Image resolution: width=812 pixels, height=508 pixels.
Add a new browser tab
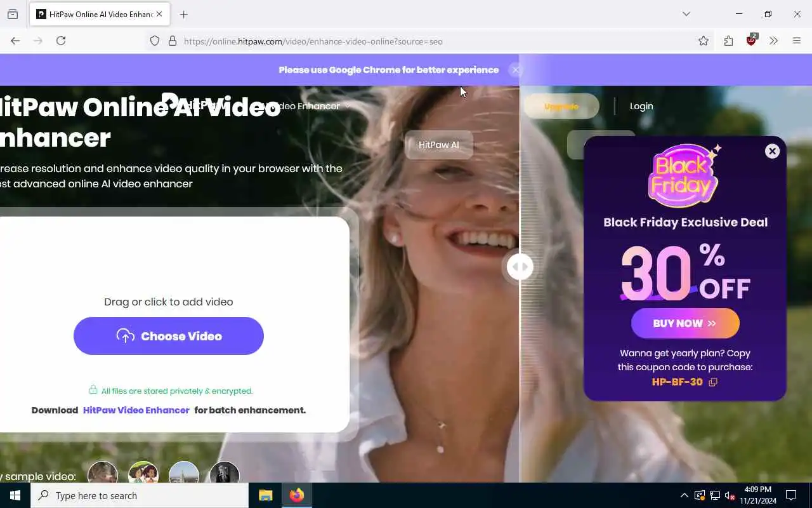tap(184, 14)
